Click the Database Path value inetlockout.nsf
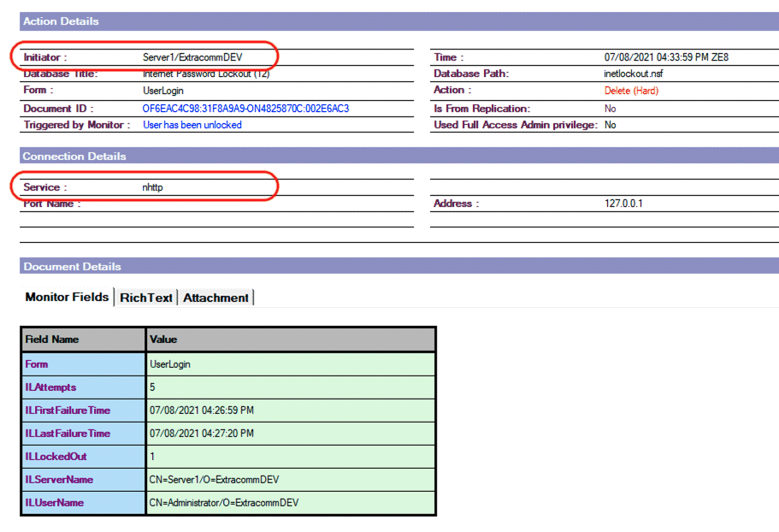This screenshot has height=532, width=779. coord(634,74)
